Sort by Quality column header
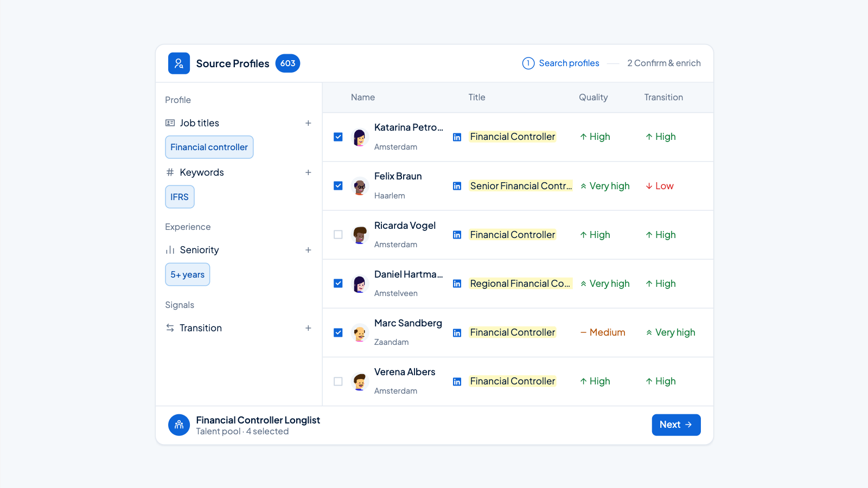 tap(593, 98)
